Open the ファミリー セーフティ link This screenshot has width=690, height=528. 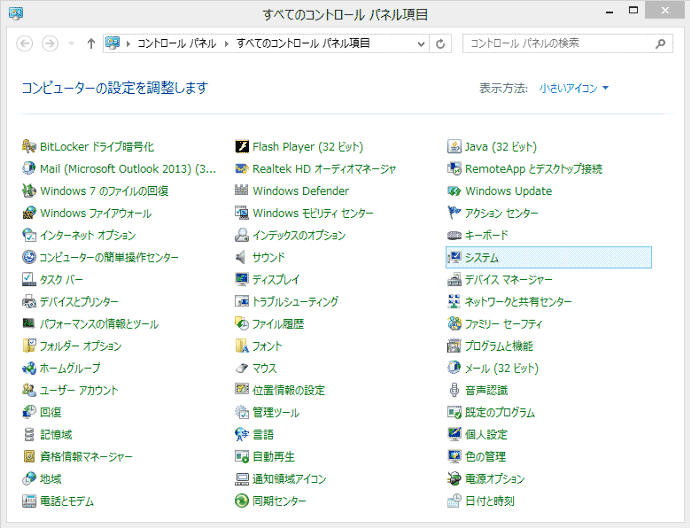[503, 324]
